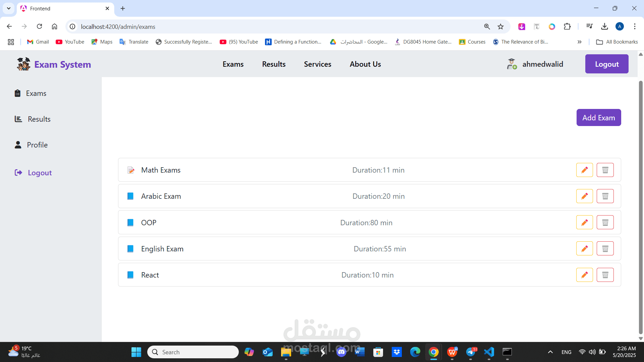Delete the Arabic Exam with trash icon
Image resolution: width=644 pixels, height=362 pixels.
pos(605,196)
